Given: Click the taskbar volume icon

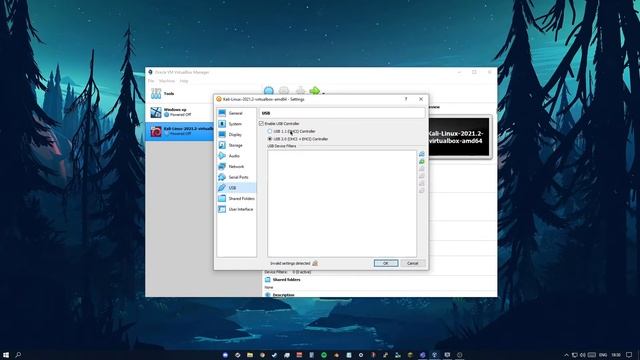Looking at the screenshot, I should point(583,355).
